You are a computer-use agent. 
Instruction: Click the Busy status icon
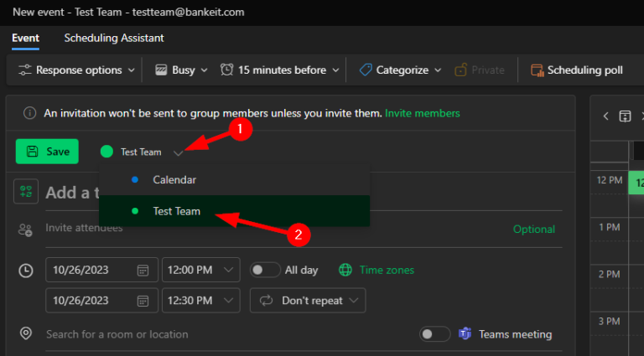161,70
